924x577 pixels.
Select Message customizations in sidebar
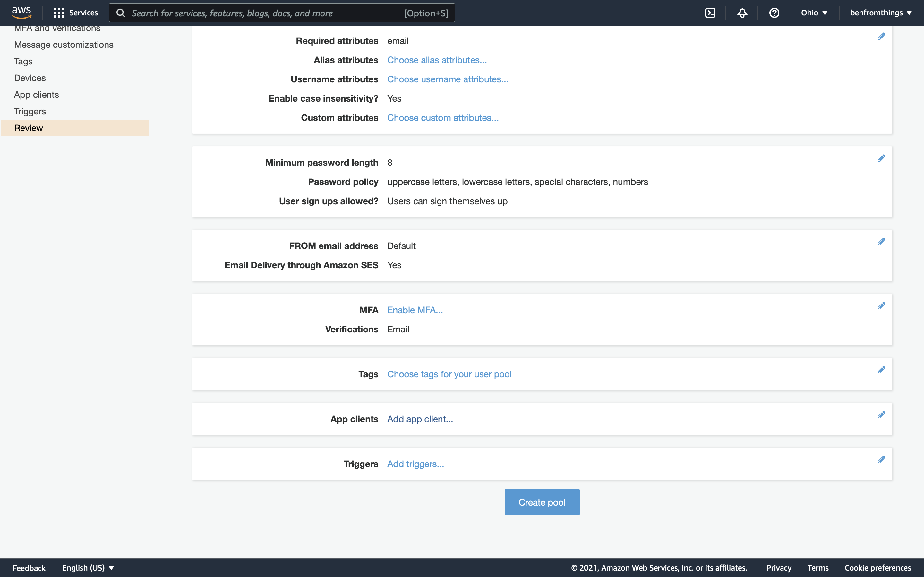(64, 45)
